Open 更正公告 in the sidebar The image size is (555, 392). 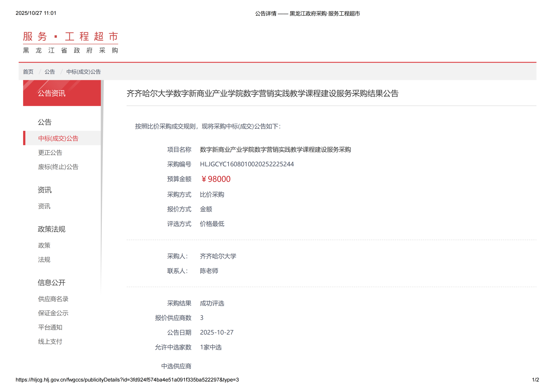tap(50, 153)
